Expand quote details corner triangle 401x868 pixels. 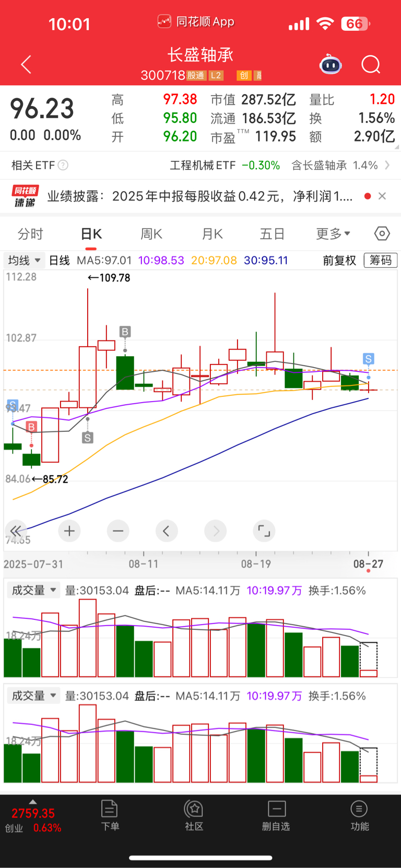click(397, 147)
